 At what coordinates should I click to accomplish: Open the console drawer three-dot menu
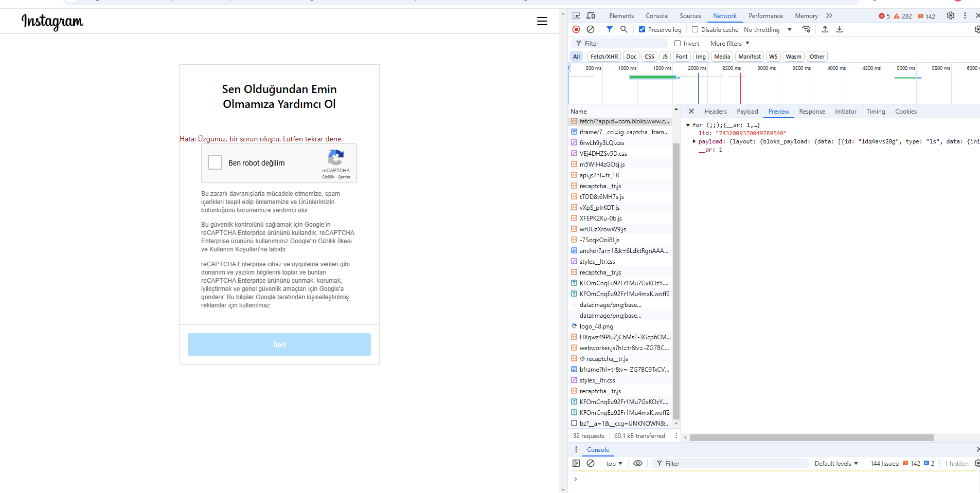pyautogui.click(x=576, y=449)
